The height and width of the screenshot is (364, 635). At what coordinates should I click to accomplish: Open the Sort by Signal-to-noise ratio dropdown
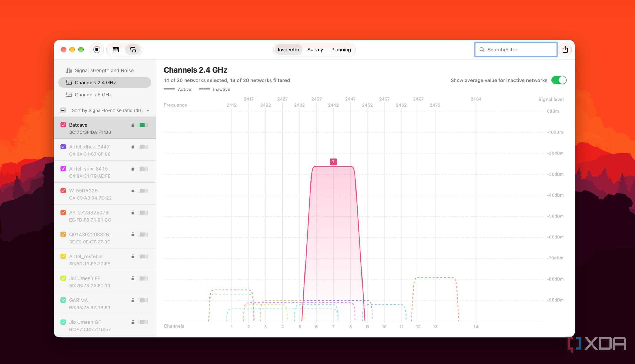tap(110, 110)
